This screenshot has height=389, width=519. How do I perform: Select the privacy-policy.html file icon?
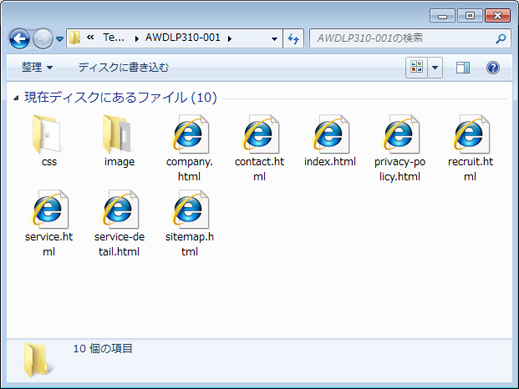click(400, 134)
